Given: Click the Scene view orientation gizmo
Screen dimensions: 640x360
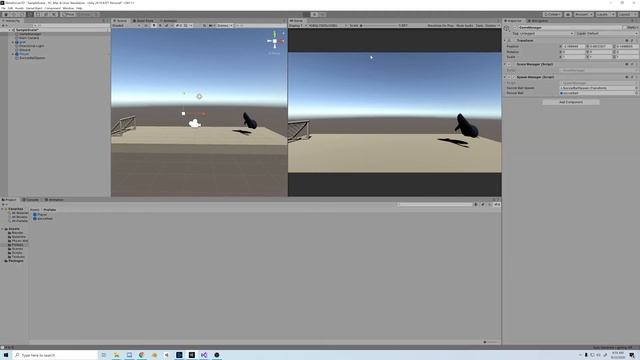Looking at the screenshot, I should [275, 41].
